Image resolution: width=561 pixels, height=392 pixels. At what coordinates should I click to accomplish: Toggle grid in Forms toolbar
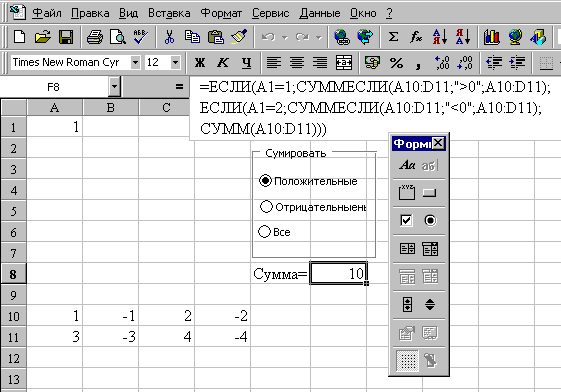[x=407, y=360]
